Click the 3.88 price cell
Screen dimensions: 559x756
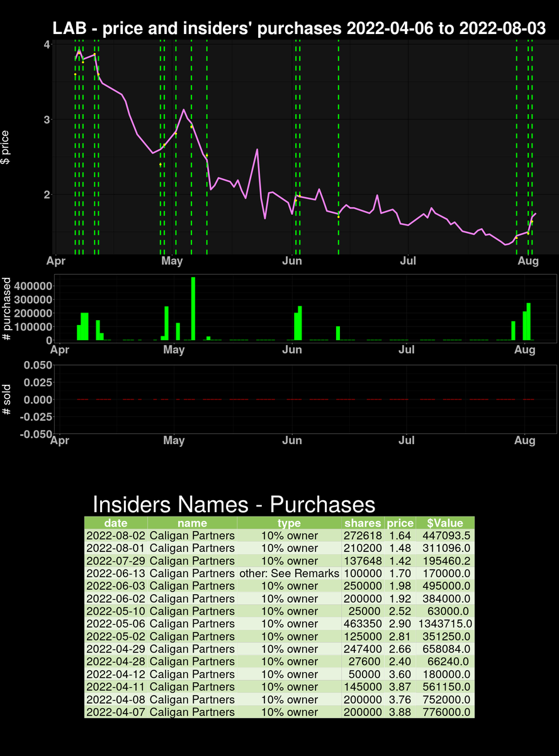(x=400, y=712)
